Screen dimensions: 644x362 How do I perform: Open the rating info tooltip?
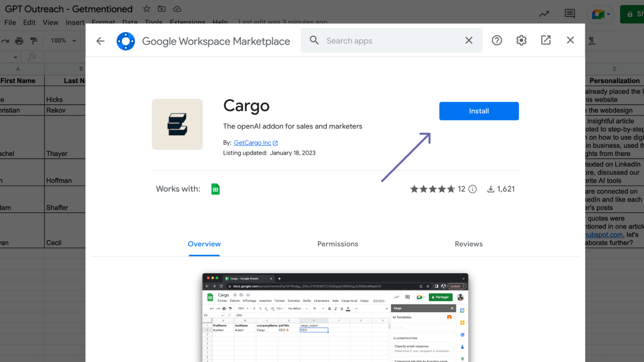pos(472,189)
